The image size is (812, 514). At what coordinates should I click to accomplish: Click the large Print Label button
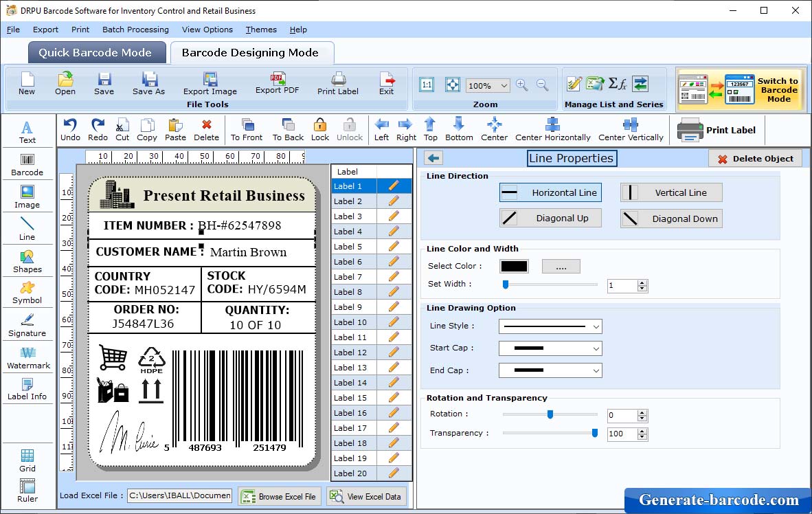tap(717, 130)
